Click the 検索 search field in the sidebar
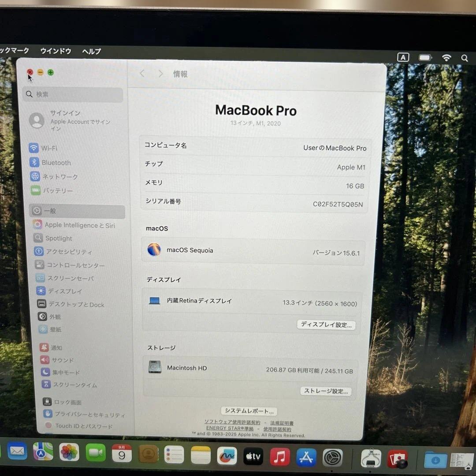 coord(72,94)
